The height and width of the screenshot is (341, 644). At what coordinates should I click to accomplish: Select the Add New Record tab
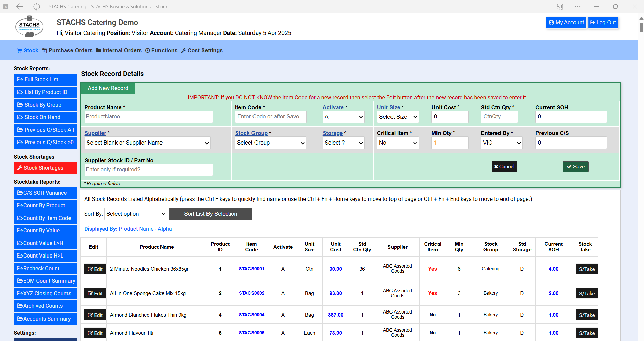[108, 88]
